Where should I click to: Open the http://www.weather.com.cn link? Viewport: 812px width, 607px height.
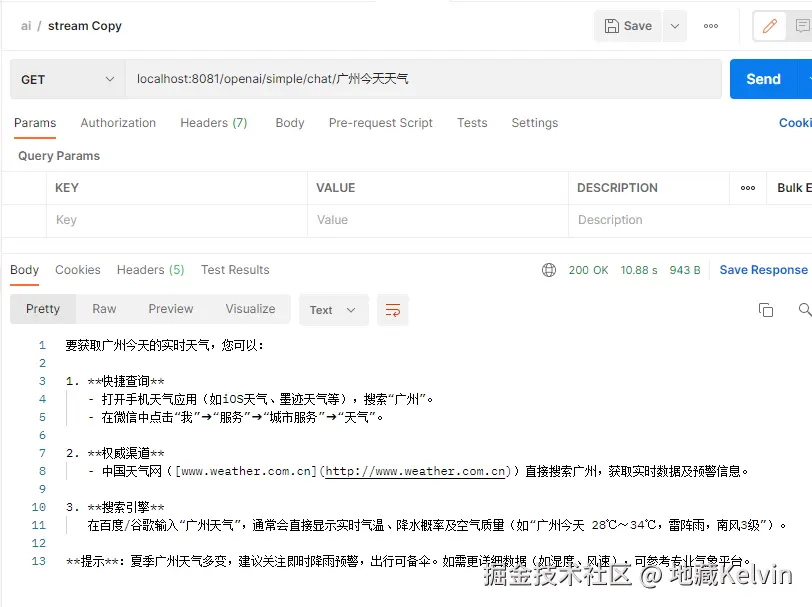tap(414, 471)
